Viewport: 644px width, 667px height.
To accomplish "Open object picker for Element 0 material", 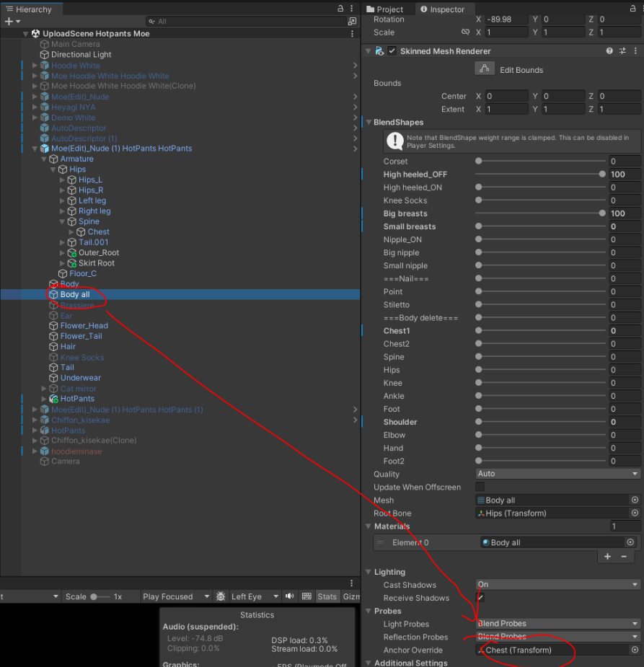I will coord(630,542).
